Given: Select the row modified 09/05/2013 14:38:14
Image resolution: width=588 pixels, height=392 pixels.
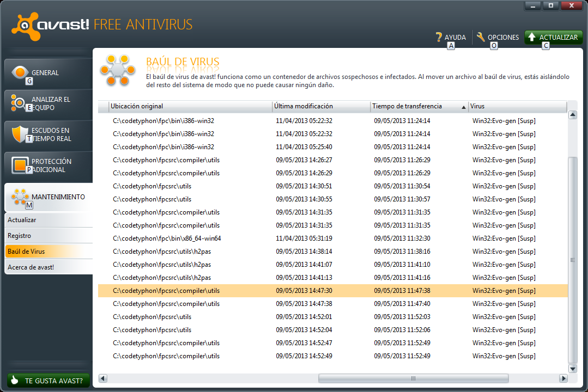Looking at the screenshot, I should (x=332, y=252).
